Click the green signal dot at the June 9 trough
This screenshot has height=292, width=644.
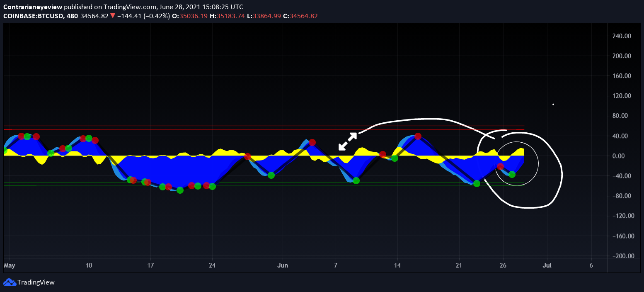(356, 180)
